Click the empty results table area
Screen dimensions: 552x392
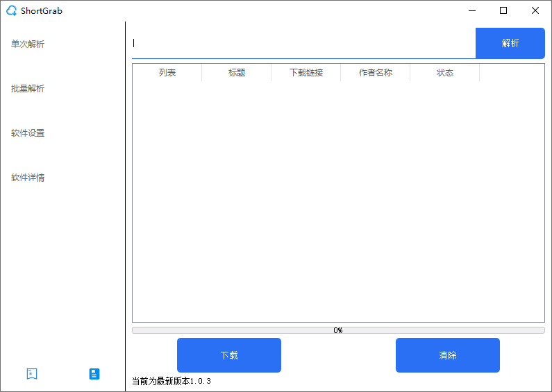click(x=338, y=201)
